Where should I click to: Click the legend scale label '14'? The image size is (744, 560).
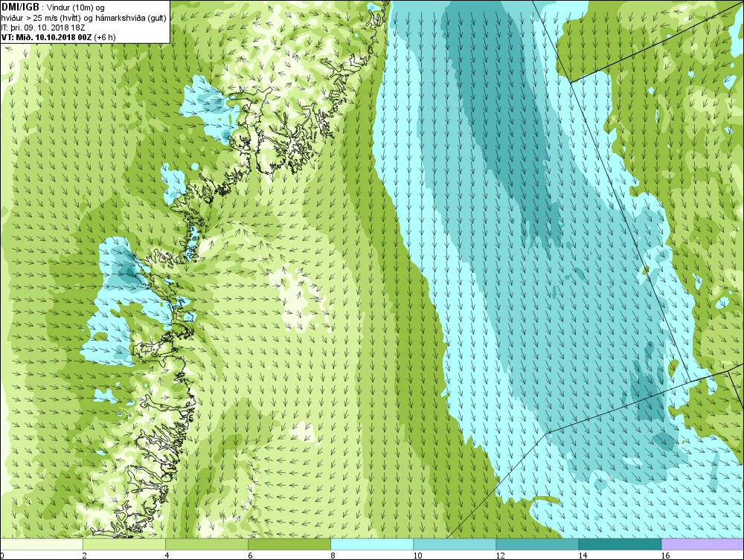[583, 556]
